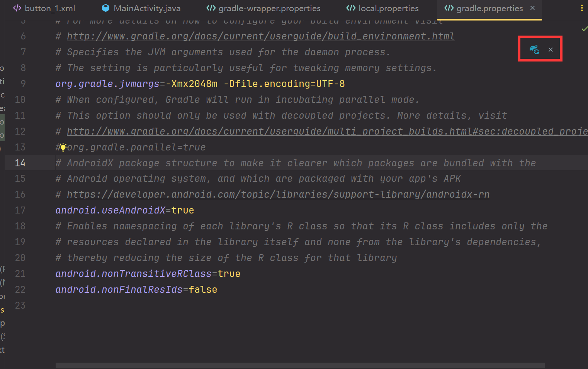Click the comment 'Enables namespacing of each library's R class'
This screenshot has height=369, width=588.
(x=302, y=226)
